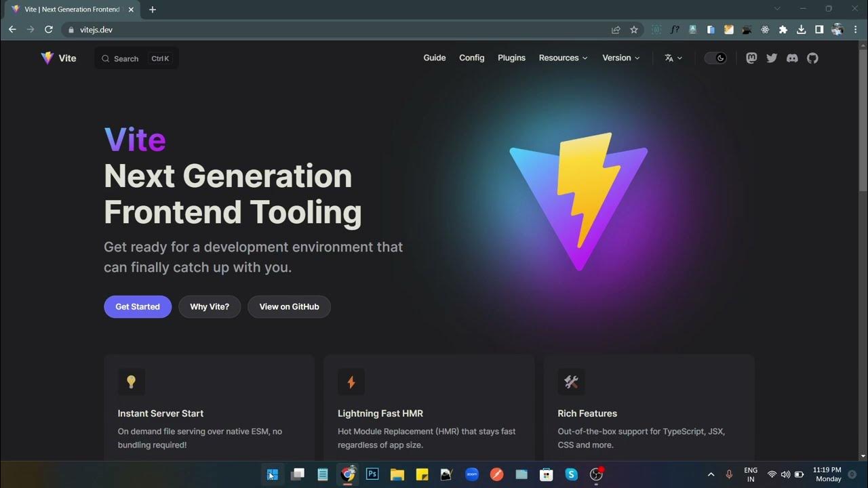Click the microphone icon in system tray

[730, 474]
